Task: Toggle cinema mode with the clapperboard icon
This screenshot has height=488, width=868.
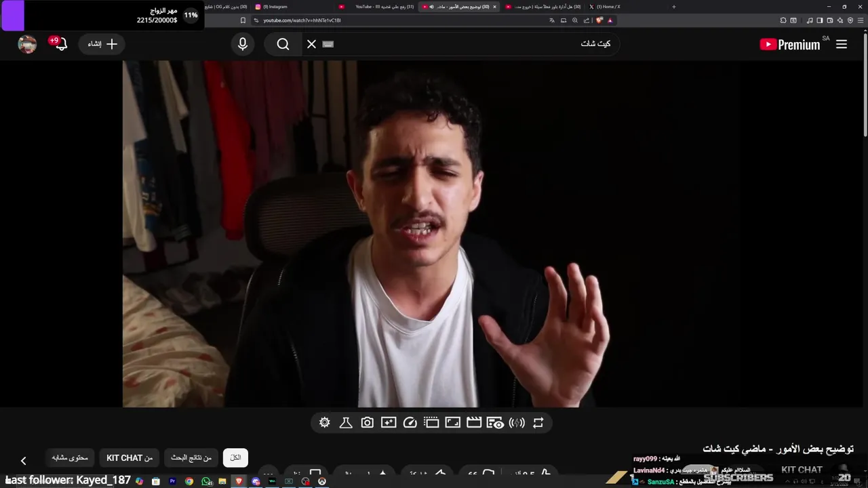Action: pos(474,423)
